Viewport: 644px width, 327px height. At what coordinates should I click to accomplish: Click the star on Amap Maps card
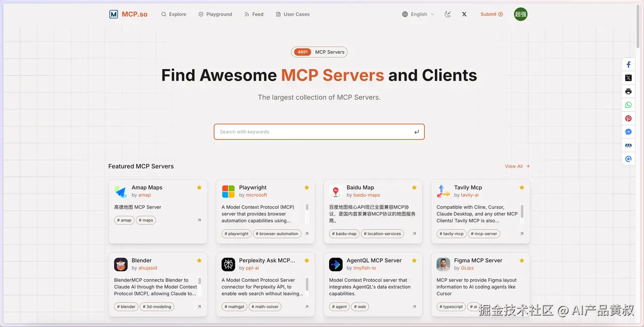click(x=199, y=187)
